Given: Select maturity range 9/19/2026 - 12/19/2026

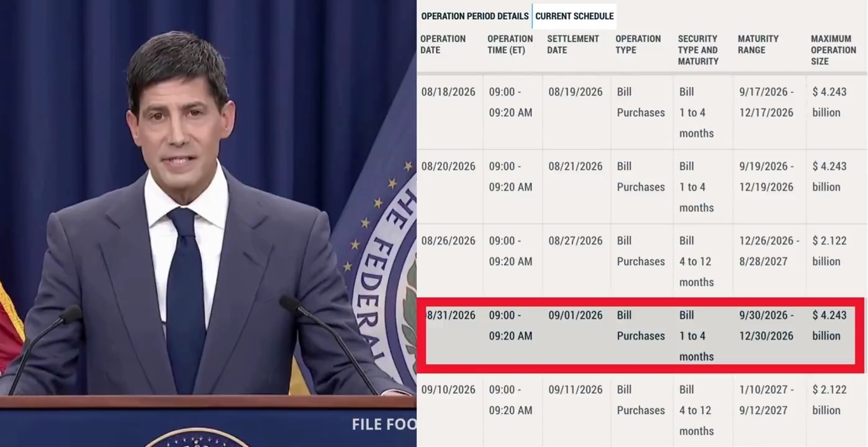Looking at the screenshot, I should tap(766, 177).
